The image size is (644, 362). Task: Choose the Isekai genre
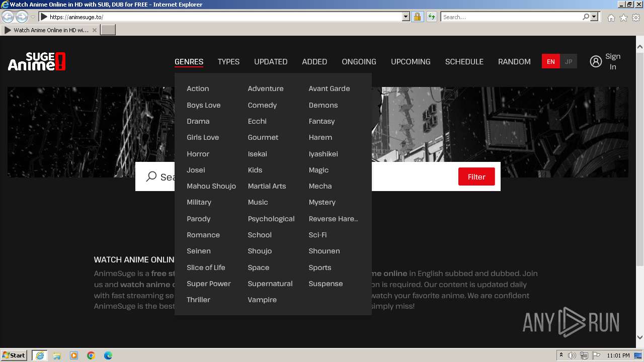click(257, 154)
